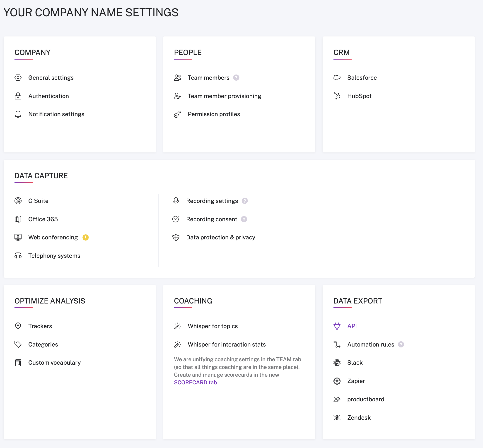The width and height of the screenshot is (483, 448).
Task: Click the Office 365 icon
Action: tap(18, 219)
